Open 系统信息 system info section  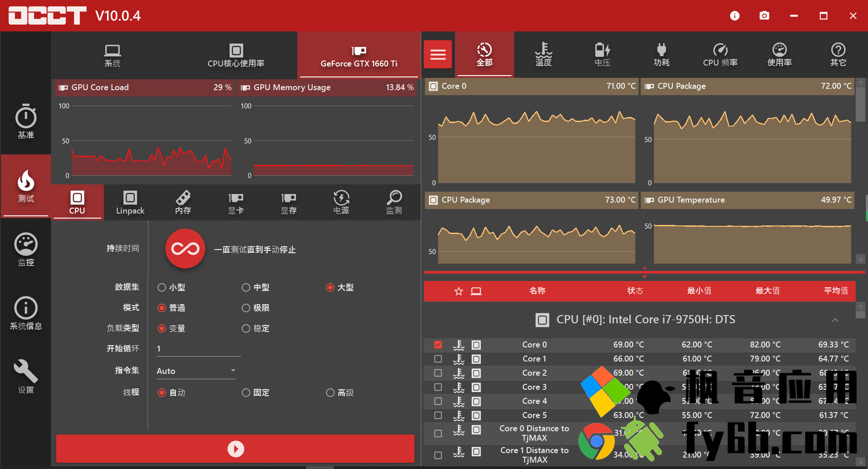tap(26, 313)
